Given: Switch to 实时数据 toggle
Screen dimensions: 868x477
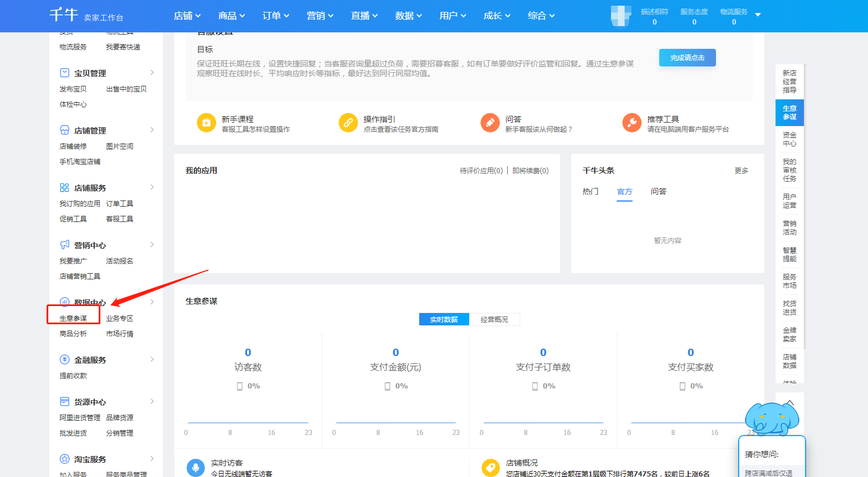Looking at the screenshot, I should tap(444, 319).
